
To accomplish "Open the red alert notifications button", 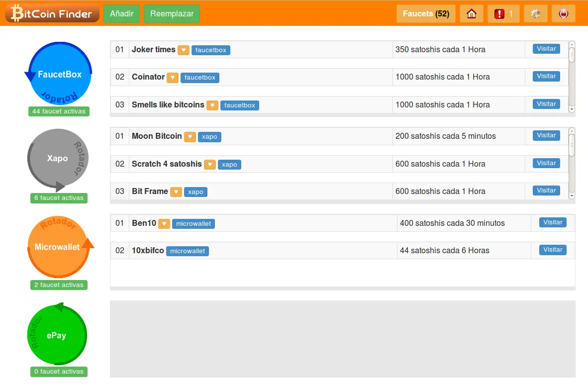I will [503, 14].
